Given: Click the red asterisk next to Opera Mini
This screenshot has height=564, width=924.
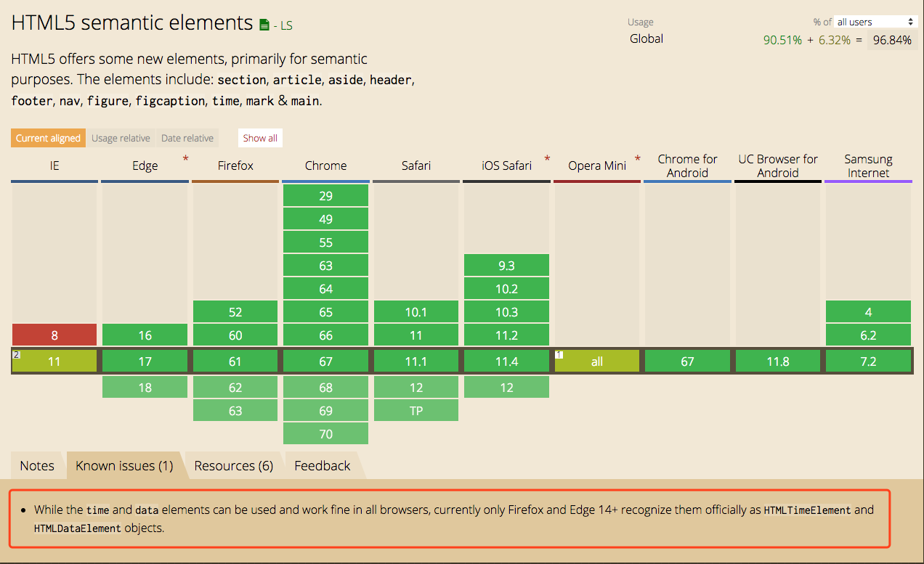Looking at the screenshot, I should [637, 158].
